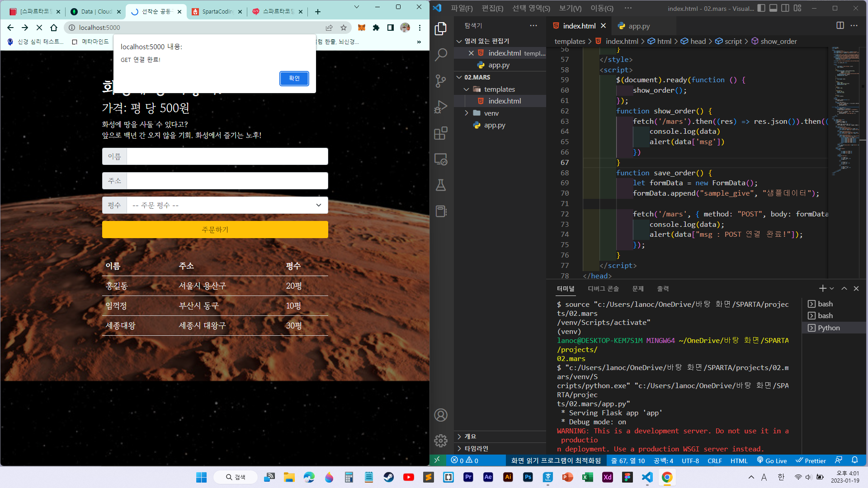Click the split editor right icon
The image size is (868, 488).
[x=840, y=26]
